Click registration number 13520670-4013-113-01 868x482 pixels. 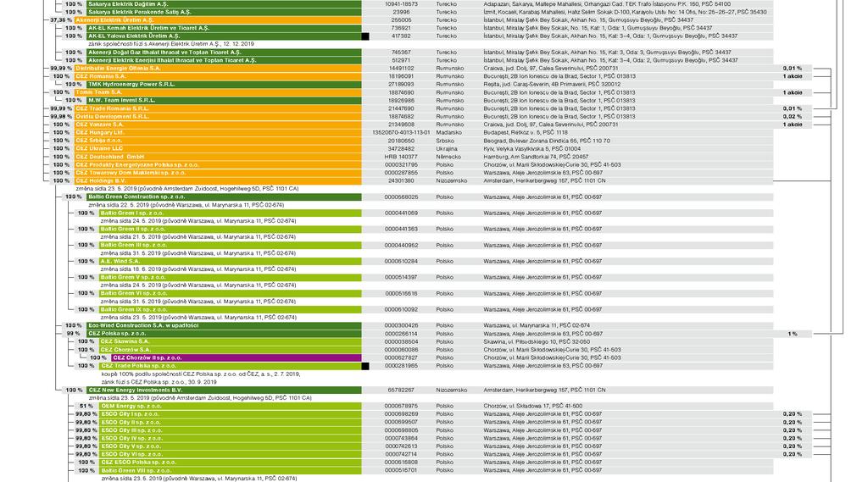(401, 132)
